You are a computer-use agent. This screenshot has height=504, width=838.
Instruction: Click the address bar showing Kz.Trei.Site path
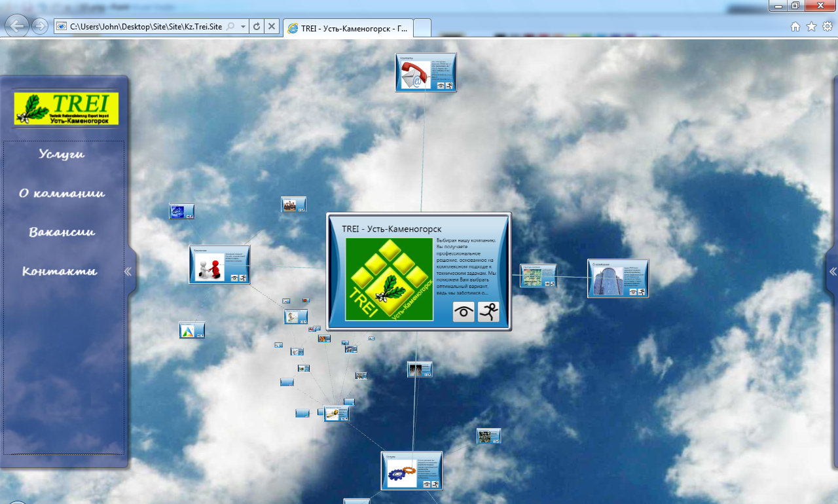tap(145, 26)
